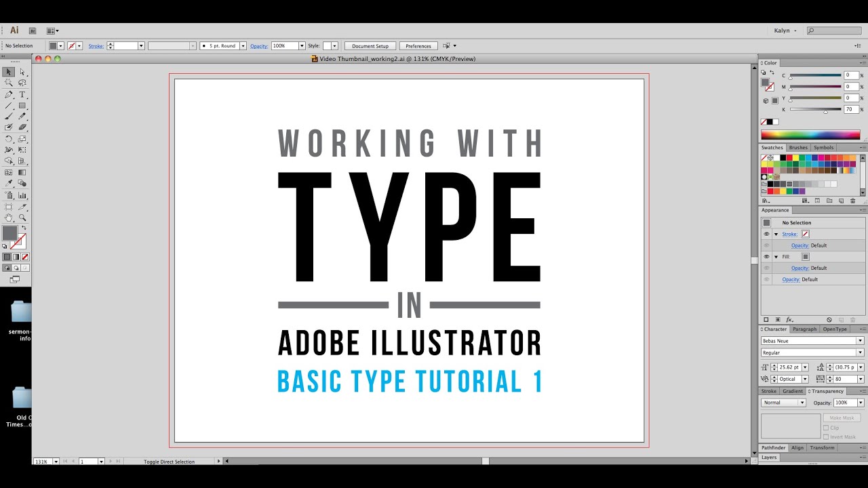Viewport: 868px width, 488px height.
Task: Collapse the Stroke row disclosure triangle
Action: pos(776,235)
